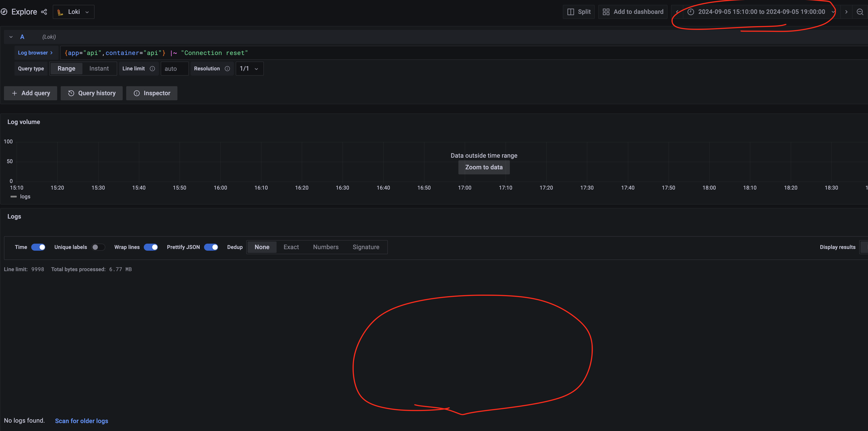Shift time range forward with right arrow

pyautogui.click(x=846, y=12)
